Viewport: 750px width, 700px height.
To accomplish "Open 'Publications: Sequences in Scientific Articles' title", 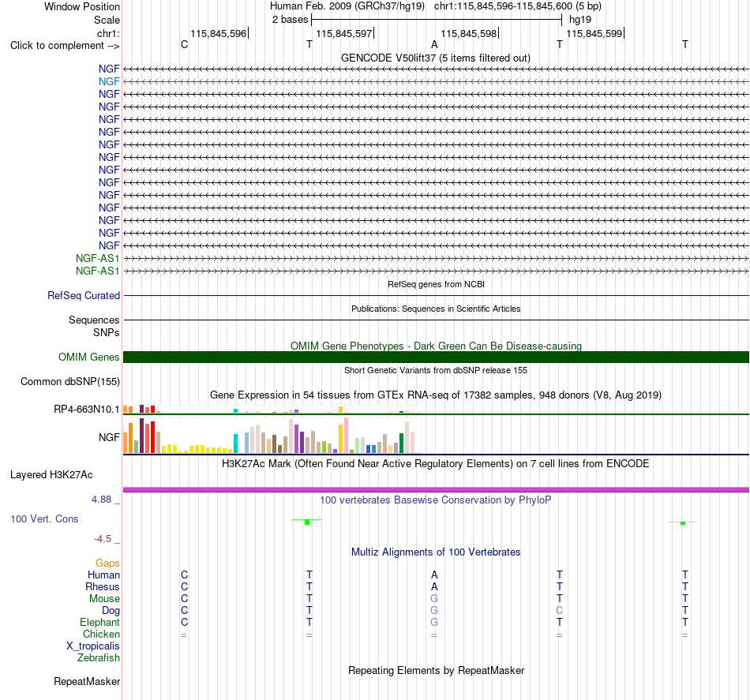I will click(x=436, y=309).
